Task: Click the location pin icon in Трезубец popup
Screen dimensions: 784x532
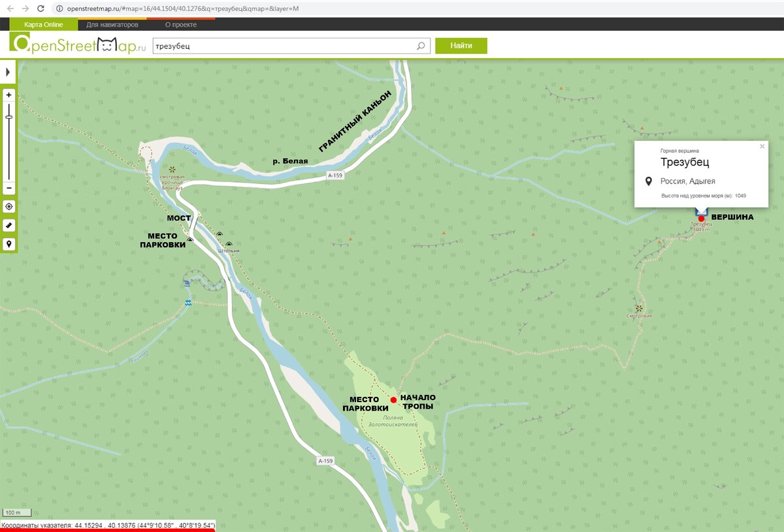Action: pos(647,181)
